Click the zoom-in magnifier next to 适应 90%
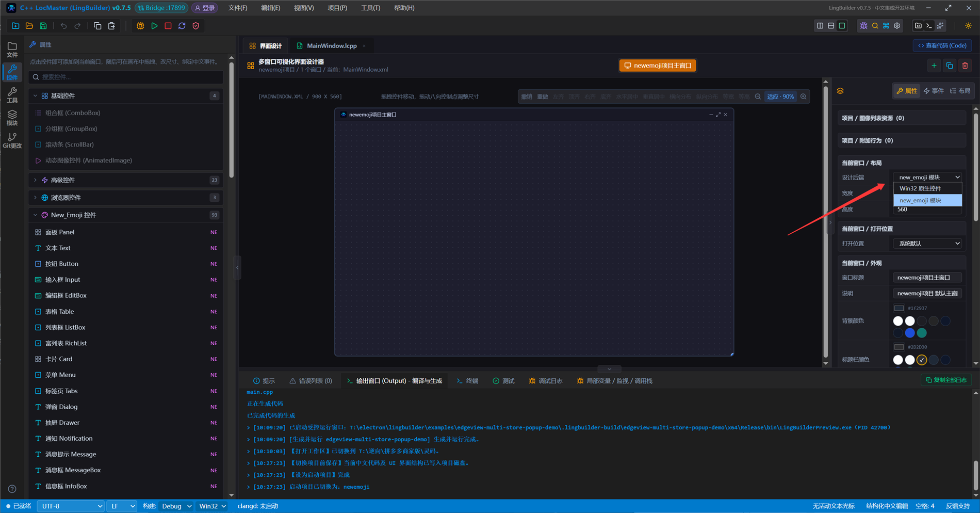 coord(804,97)
